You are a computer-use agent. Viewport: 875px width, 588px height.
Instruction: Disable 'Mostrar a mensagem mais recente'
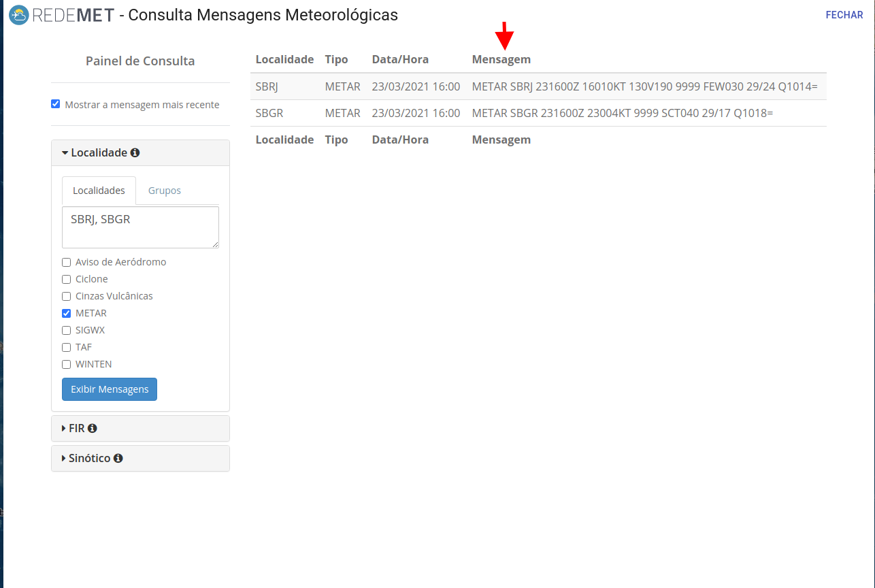[x=55, y=103]
